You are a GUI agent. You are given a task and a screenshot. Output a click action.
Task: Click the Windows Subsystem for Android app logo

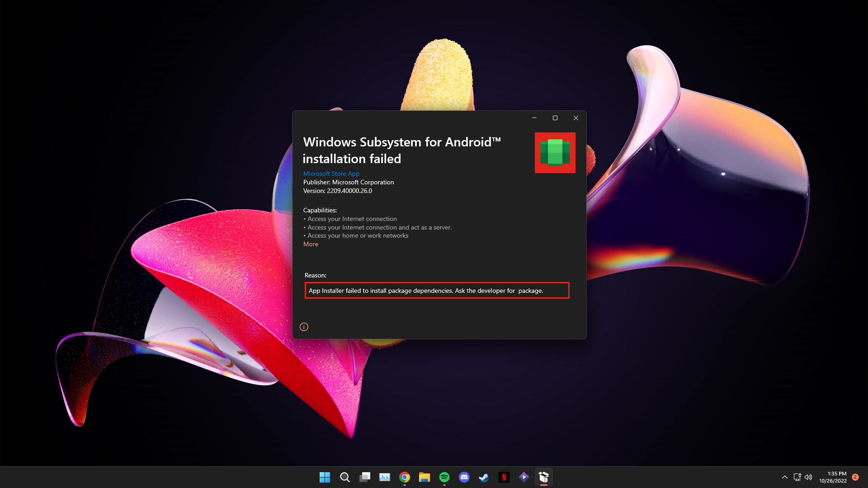(x=555, y=153)
